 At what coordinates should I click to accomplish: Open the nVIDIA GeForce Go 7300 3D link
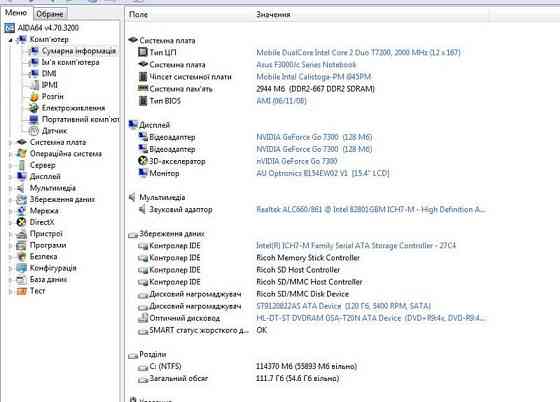coord(297,161)
